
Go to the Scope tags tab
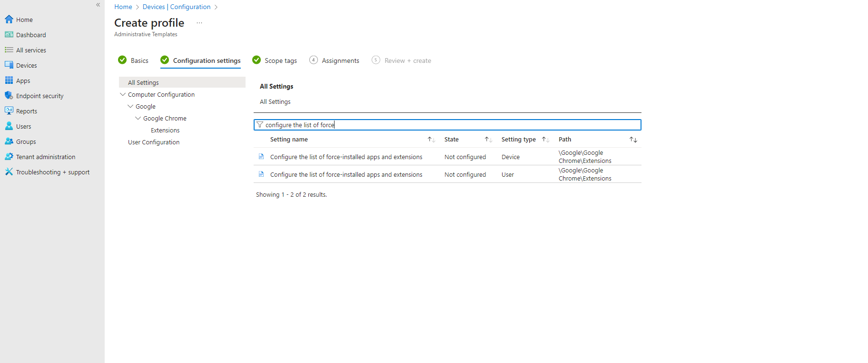tap(275, 60)
